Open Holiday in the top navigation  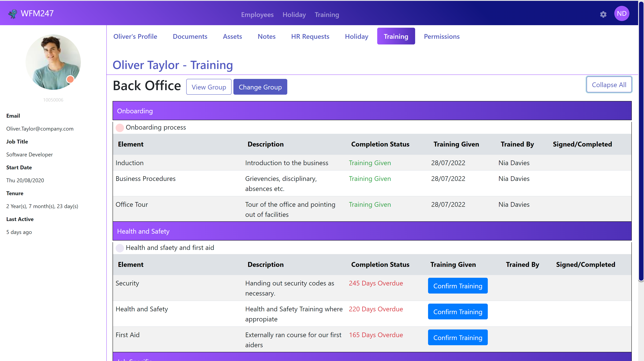294,14
